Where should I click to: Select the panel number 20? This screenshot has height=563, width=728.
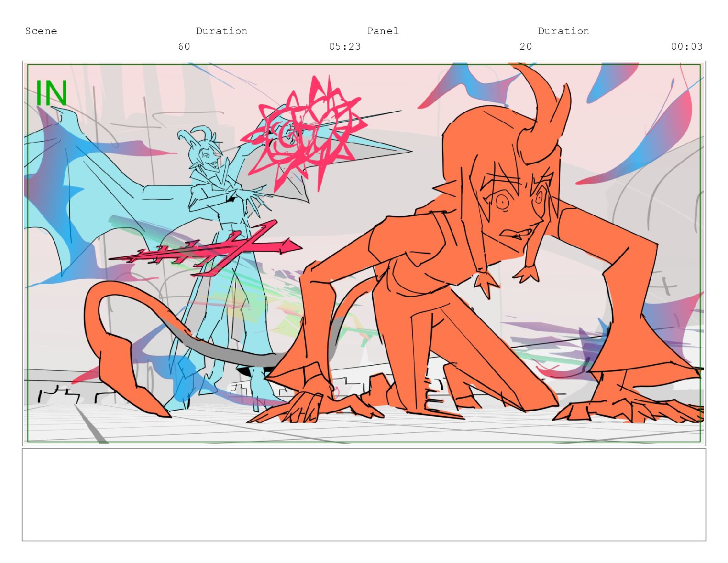coord(526,46)
